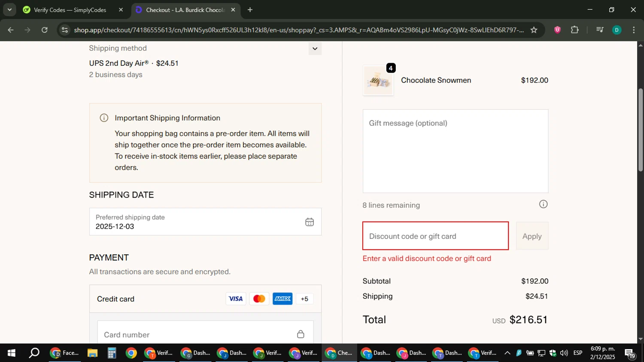Screen dimensions: 644x362
Task: Switch to the Verify Codes SimplyCodes tab
Action: [71, 10]
